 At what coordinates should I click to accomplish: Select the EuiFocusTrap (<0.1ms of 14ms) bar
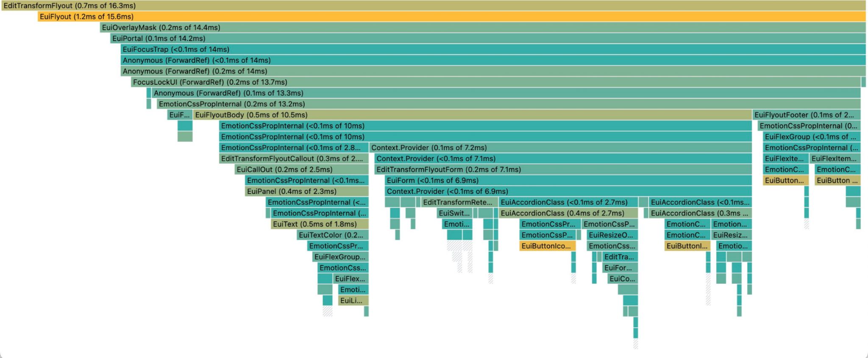[493, 50]
